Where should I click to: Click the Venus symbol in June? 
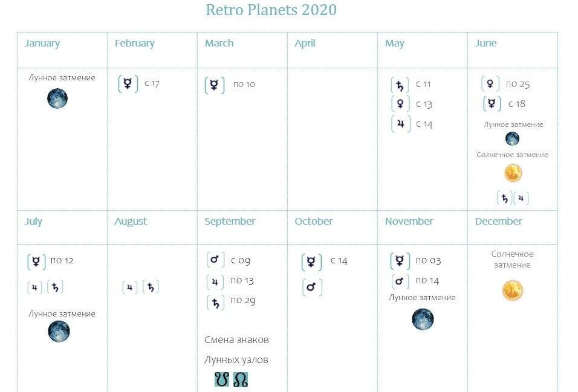point(490,84)
